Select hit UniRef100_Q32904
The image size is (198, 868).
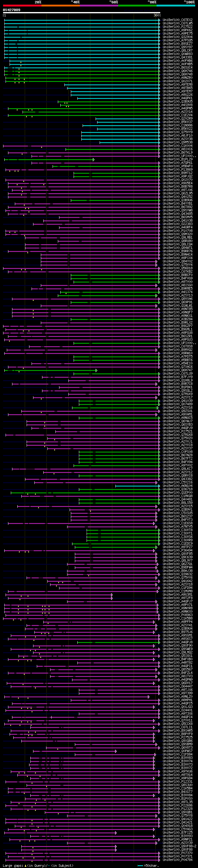(178, 37)
